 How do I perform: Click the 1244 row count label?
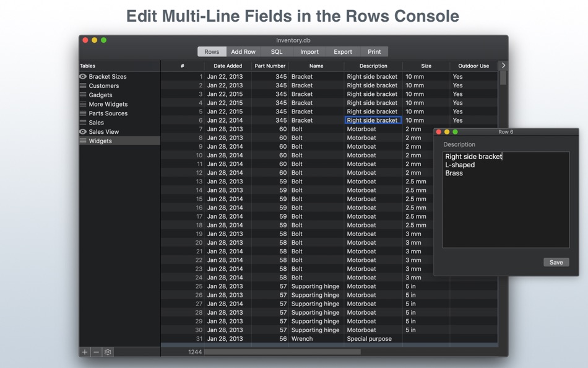point(195,352)
